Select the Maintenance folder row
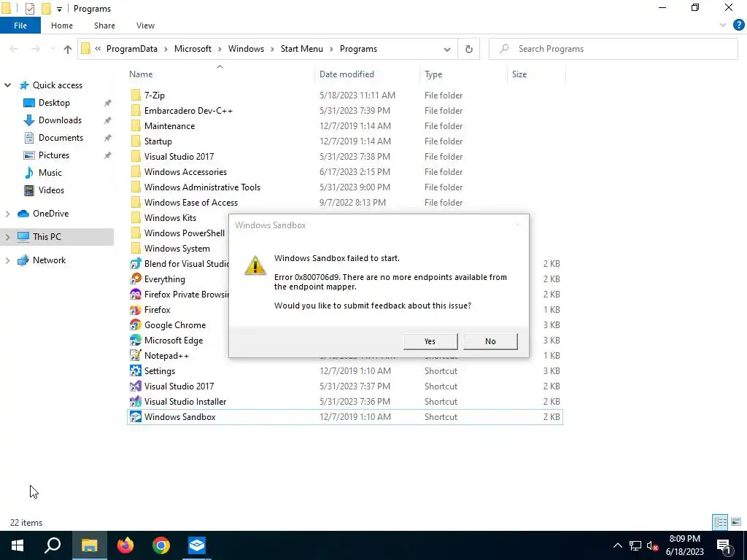Screen dimensions: 747x560 click(x=345, y=126)
